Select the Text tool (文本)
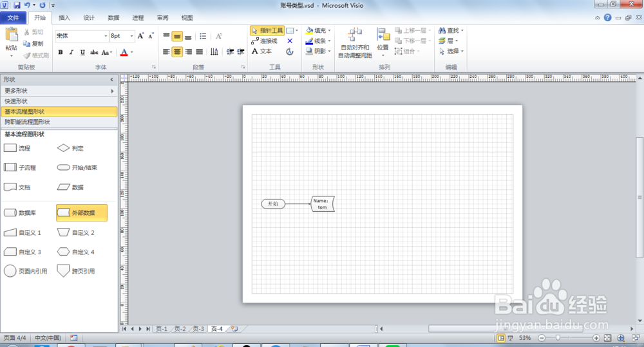The width and height of the screenshot is (644, 347). tap(261, 52)
